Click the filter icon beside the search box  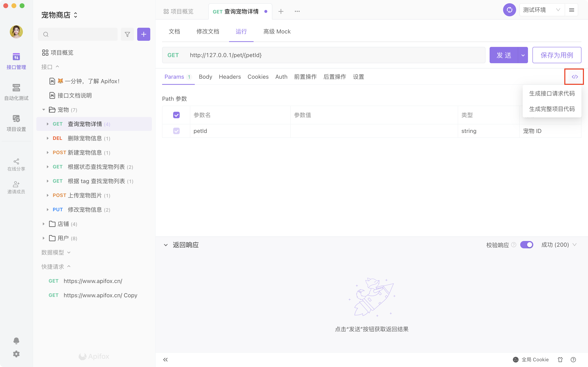tap(127, 34)
